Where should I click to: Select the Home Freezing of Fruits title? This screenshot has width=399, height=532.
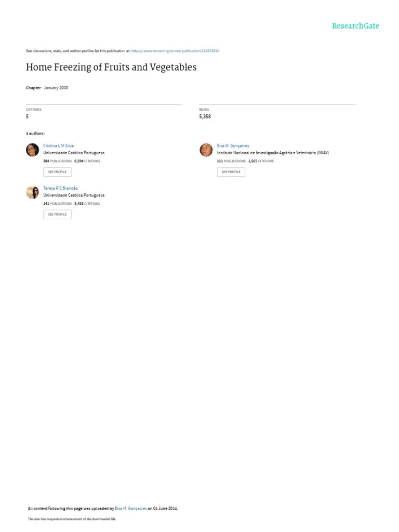point(111,67)
